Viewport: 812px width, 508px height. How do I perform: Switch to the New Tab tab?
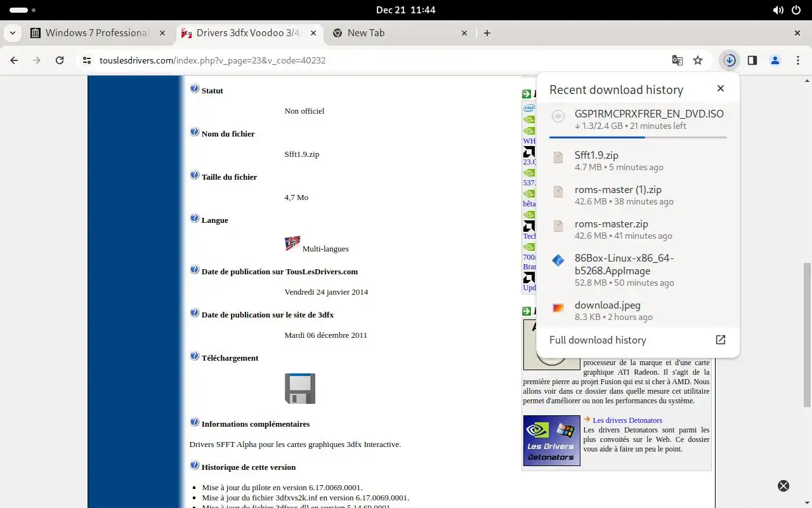coord(400,33)
